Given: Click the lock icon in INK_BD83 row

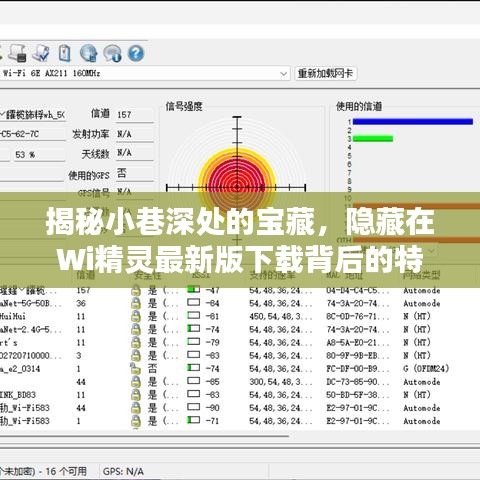Looking at the screenshot, I should point(135,395).
